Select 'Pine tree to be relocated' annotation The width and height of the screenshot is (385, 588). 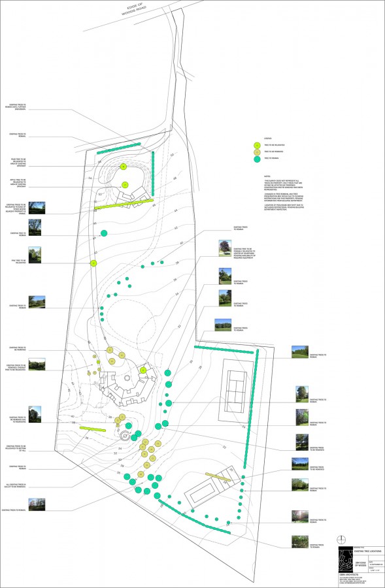pos(18,261)
